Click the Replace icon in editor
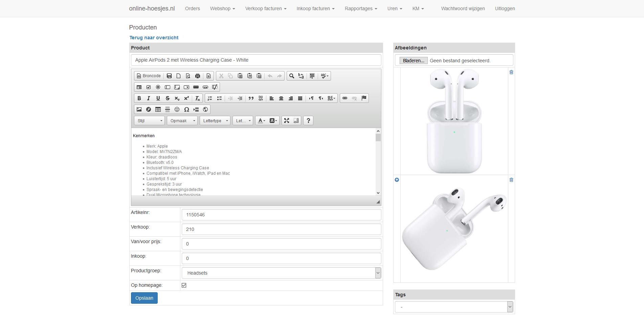This screenshot has width=644, height=321. [x=301, y=76]
